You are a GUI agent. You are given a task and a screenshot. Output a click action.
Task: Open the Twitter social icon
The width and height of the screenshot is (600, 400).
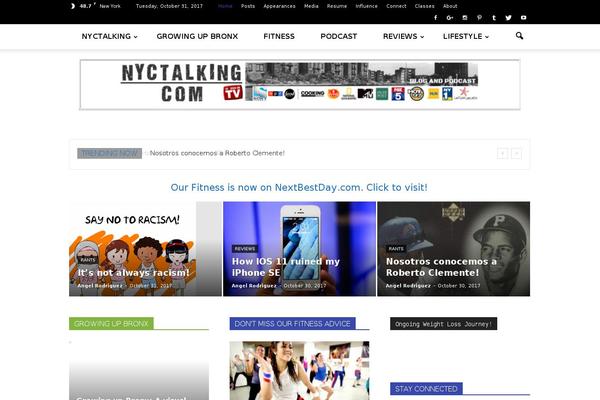click(x=508, y=18)
